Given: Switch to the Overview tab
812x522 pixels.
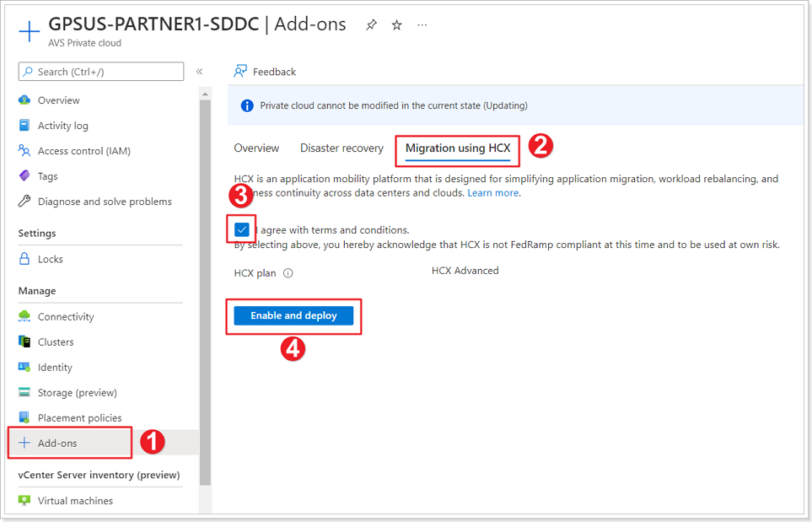Looking at the screenshot, I should coord(256,148).
